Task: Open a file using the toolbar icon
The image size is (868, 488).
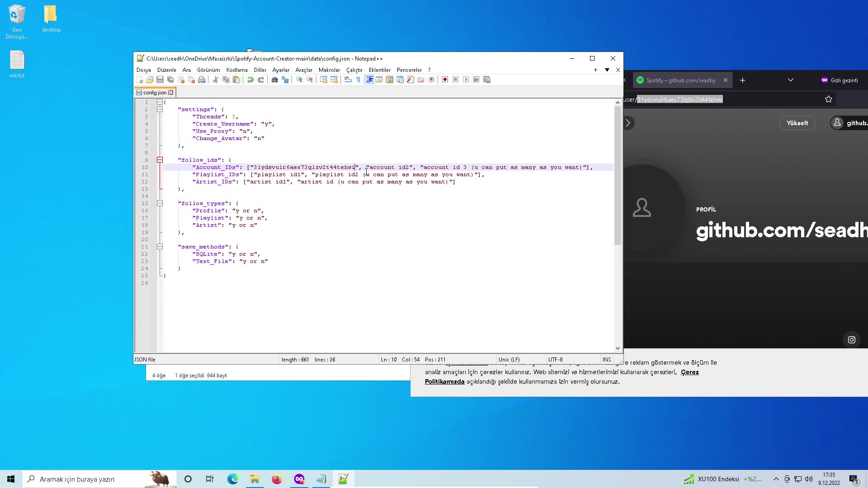Action: [x=150, y=80]
